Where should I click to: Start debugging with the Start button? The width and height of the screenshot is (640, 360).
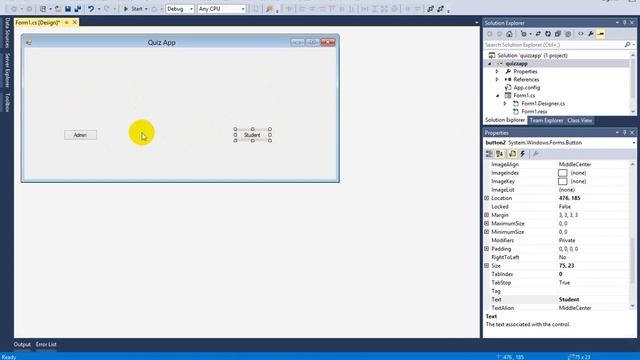(133, 9)
